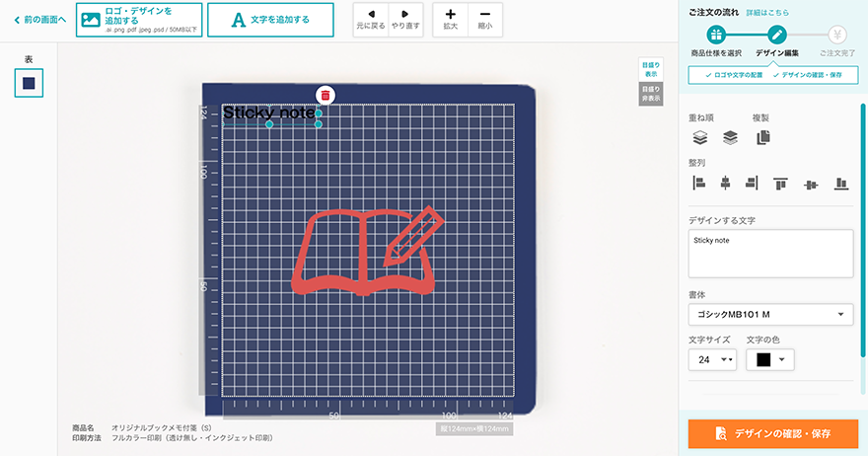Align vertical middle icon under 整列

click(811, 185)
